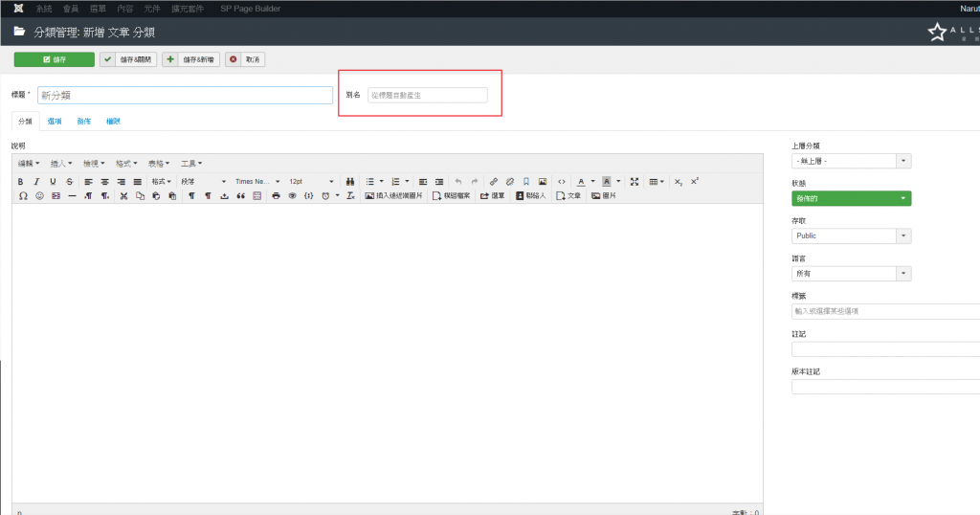Click the green 儲存 save button

pyautogui.click(x=54, y=59)
